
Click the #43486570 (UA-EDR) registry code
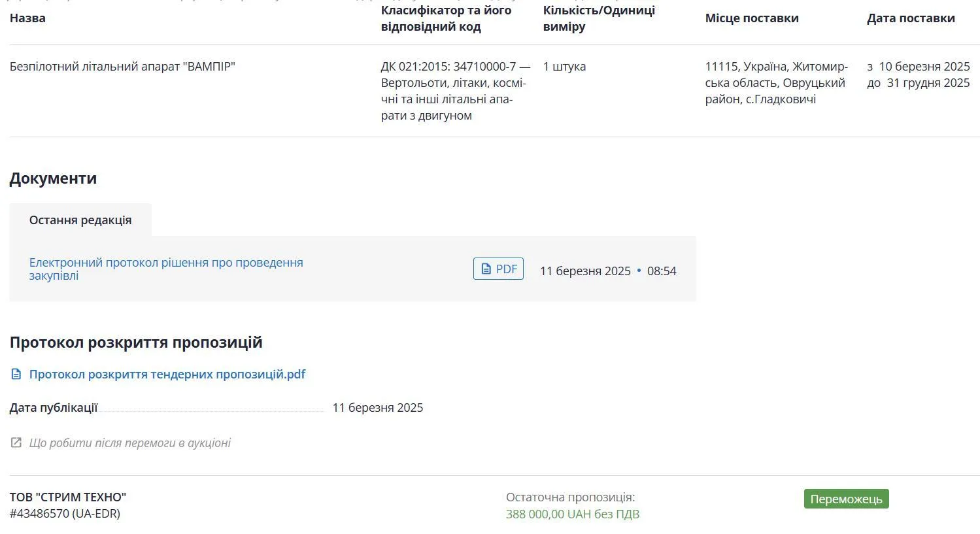click(x=65, y=514)
